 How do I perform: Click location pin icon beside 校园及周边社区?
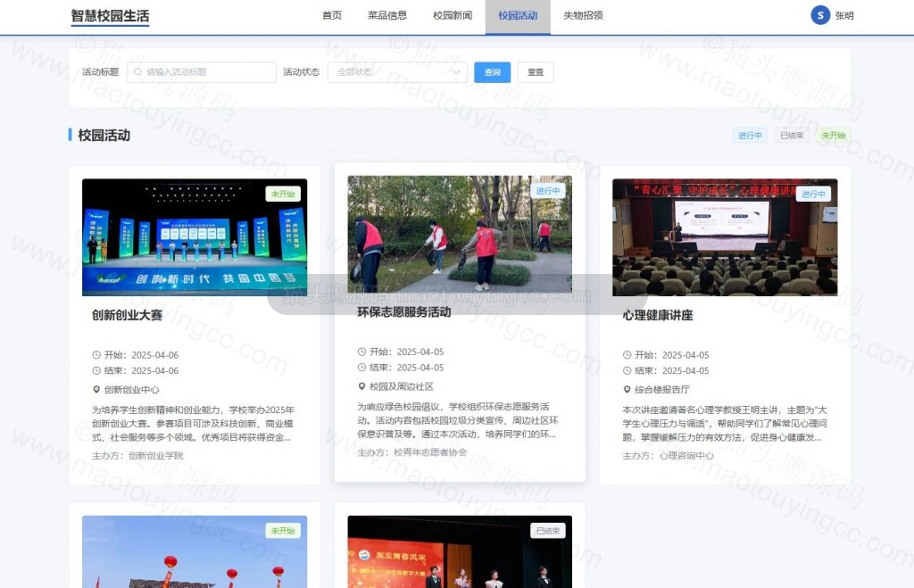coord(361,386)
